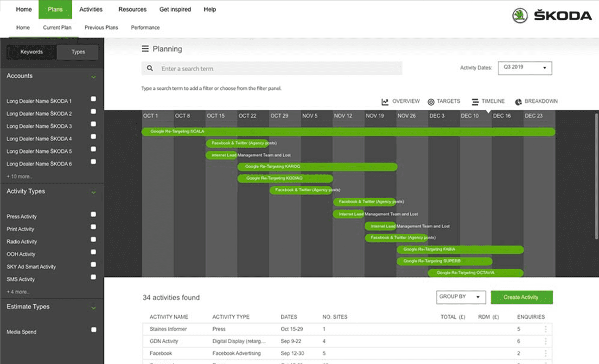Tick Long Dealer Name ŠKODA 3 checkbox
The image size is (599, 364).
click(94, 124)
